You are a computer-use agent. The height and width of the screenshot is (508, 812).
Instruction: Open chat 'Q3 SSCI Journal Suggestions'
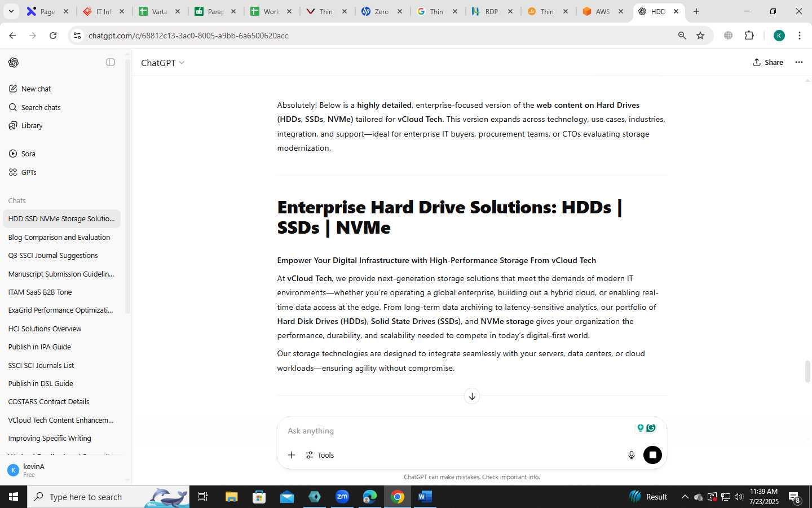(x=62, y=255)
